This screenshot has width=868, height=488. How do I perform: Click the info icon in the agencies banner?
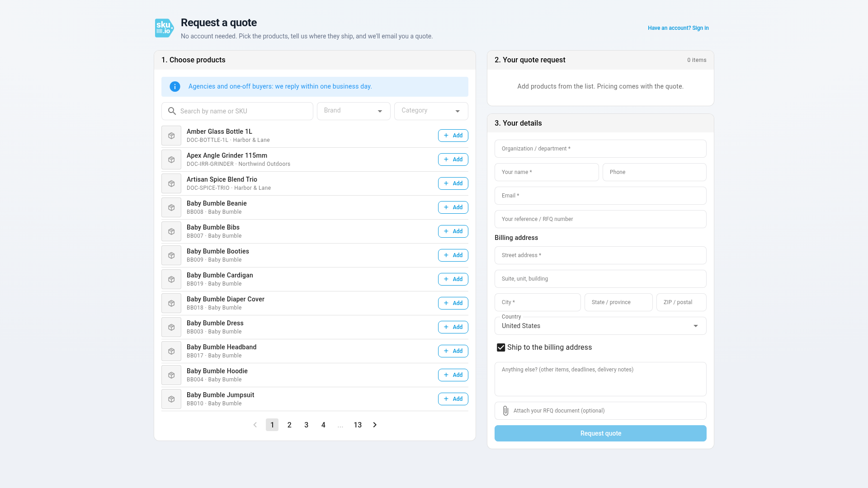(175, 87)
